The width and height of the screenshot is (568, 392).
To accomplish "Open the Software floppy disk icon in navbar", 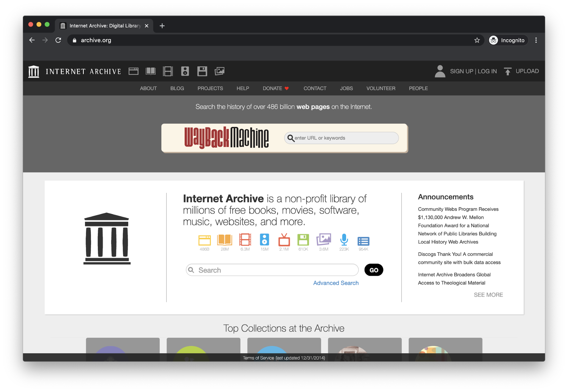I will pyautogui.click(x=202, y=71).
